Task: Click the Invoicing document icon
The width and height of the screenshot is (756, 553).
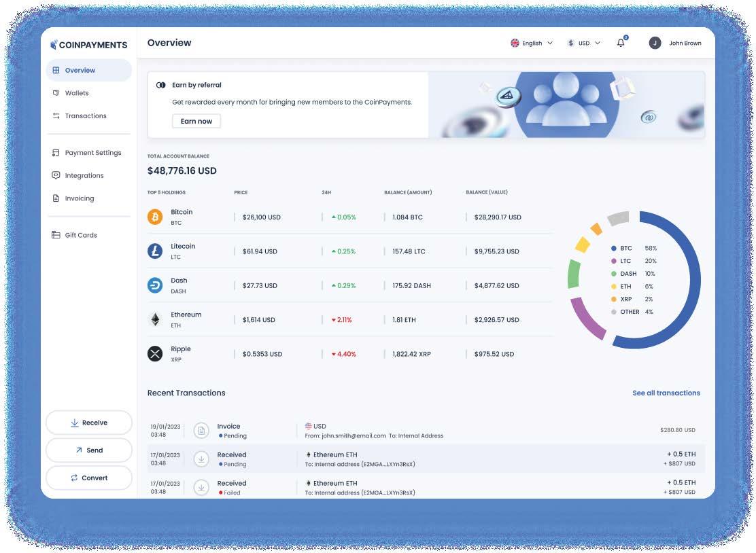Action: pos(56,198)
